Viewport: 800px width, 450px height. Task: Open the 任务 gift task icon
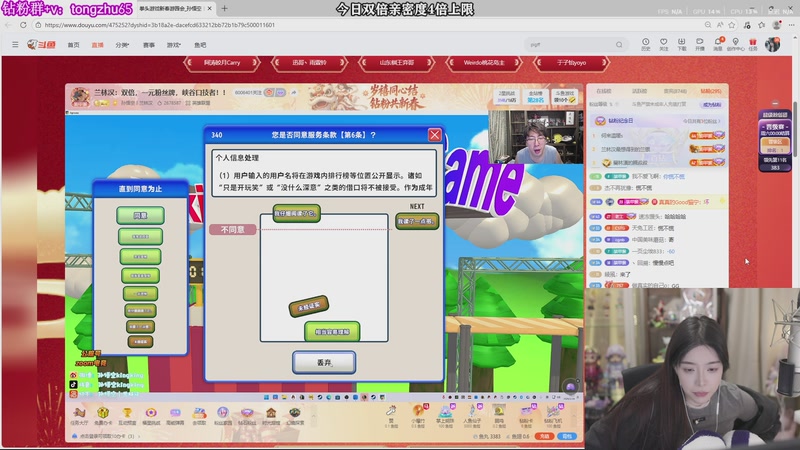[753, 44]
